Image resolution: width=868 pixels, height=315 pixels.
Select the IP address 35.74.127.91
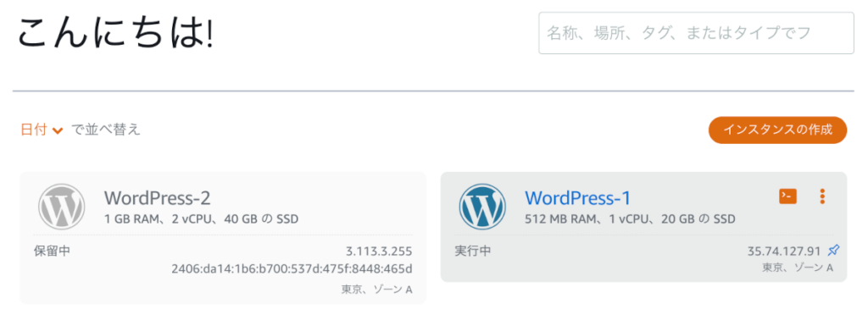tap(784, 251)
